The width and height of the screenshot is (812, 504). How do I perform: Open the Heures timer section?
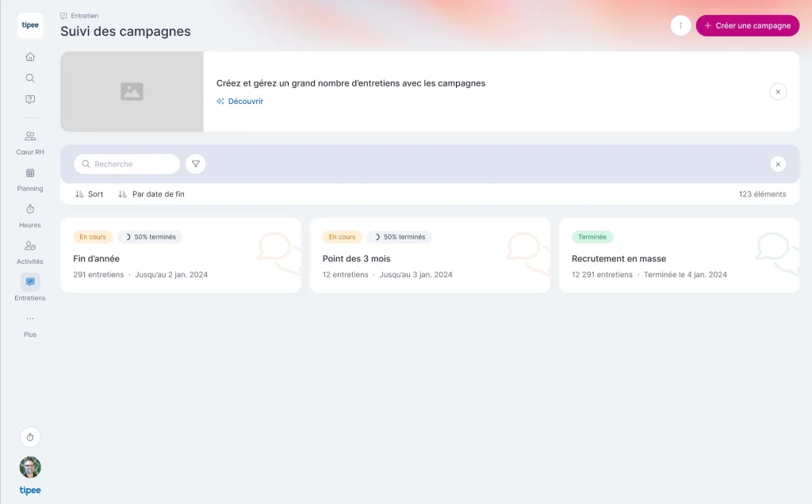click(x=30, y=215)
